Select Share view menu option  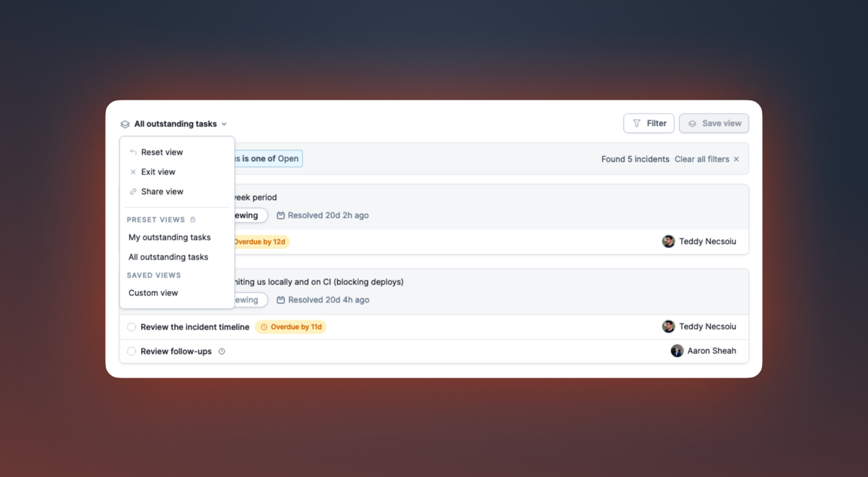coord(162,192)
